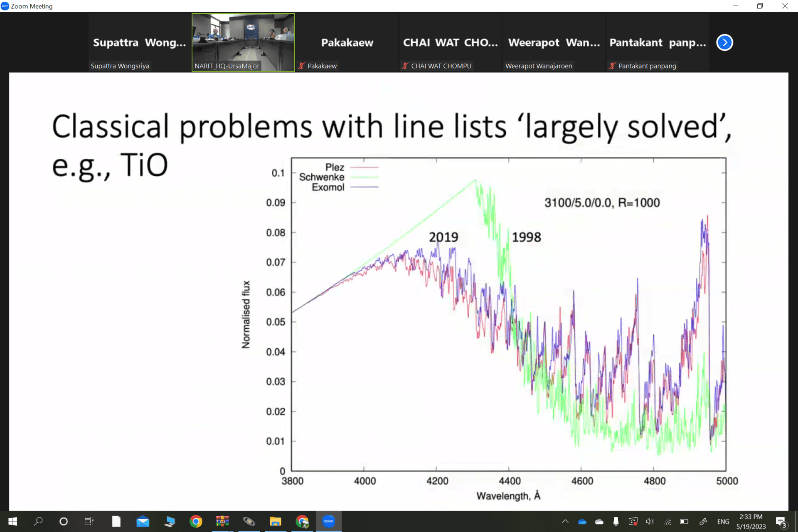
Task: Click the microphone tray icon
Action: (616, 521)
